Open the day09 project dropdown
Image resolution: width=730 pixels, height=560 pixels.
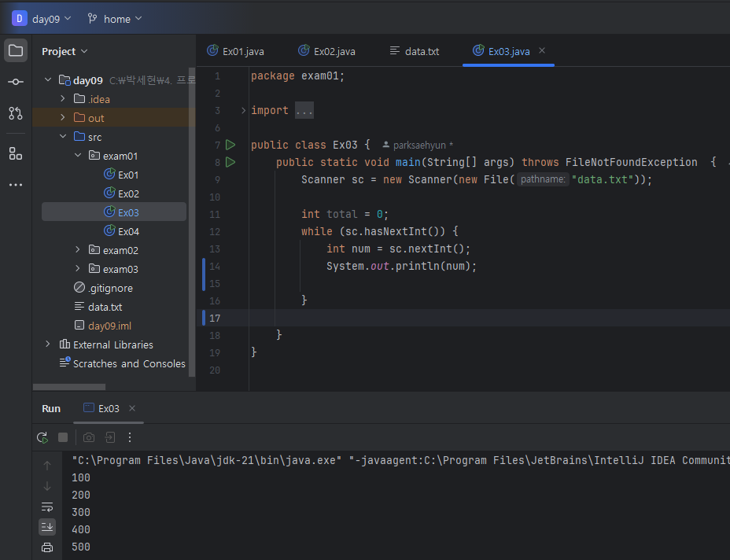51,19
